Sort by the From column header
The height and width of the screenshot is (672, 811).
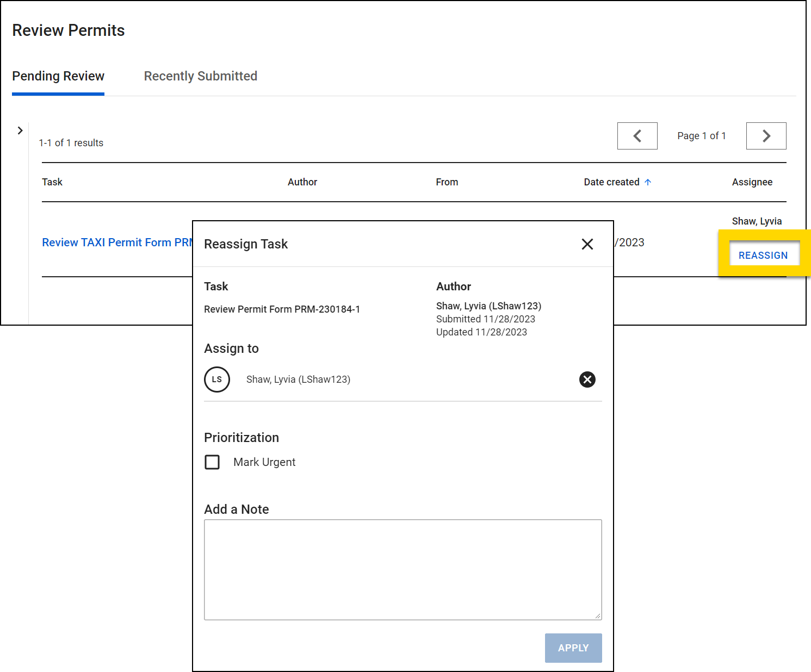[x=447, y=182]
